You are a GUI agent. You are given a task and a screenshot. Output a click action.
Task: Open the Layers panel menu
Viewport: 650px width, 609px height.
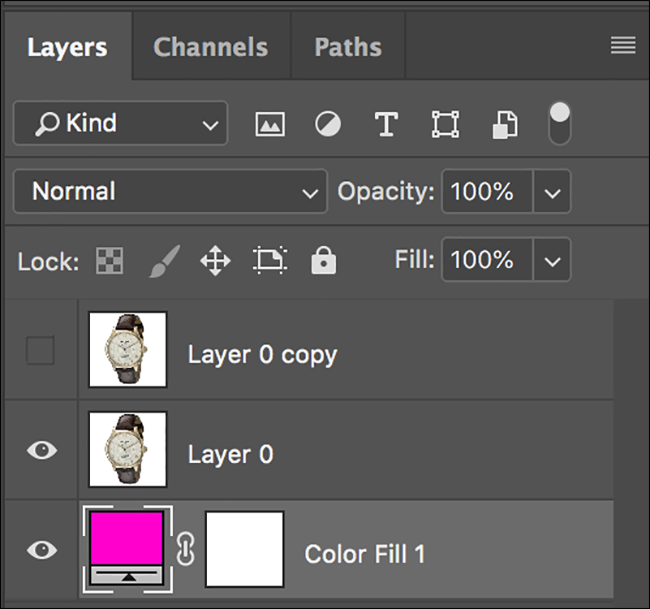click(x=623, y=46)
